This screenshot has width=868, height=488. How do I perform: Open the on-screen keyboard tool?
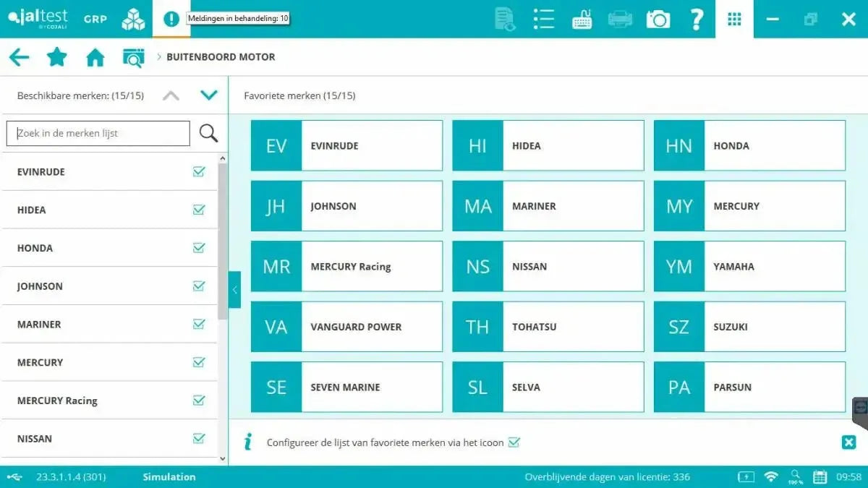(x=582, y=19)
